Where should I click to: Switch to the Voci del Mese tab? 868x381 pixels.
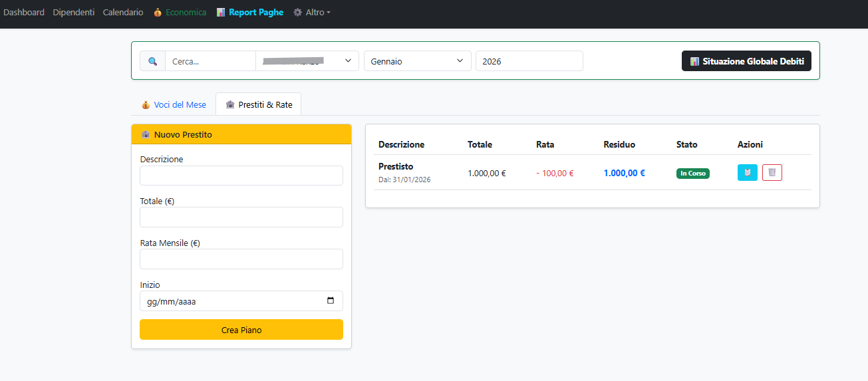174,104
